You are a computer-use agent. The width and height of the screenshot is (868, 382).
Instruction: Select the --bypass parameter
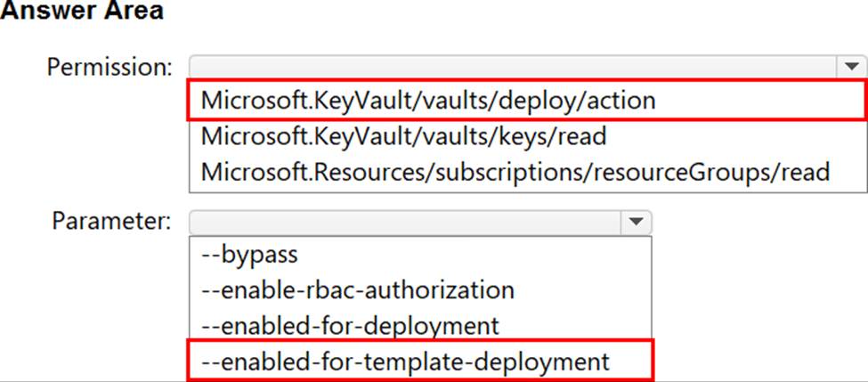249,255
